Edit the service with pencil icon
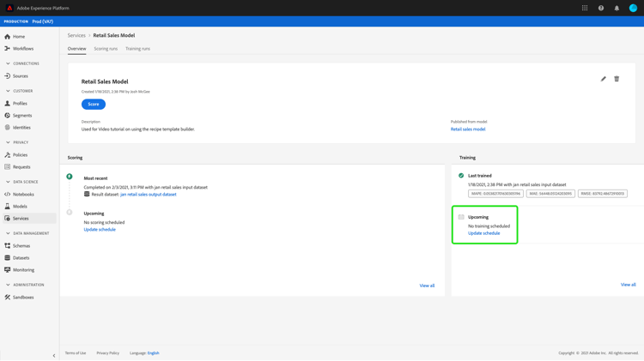Image resolution: width=644 pixels, height=361 pixels. [603, 79]
